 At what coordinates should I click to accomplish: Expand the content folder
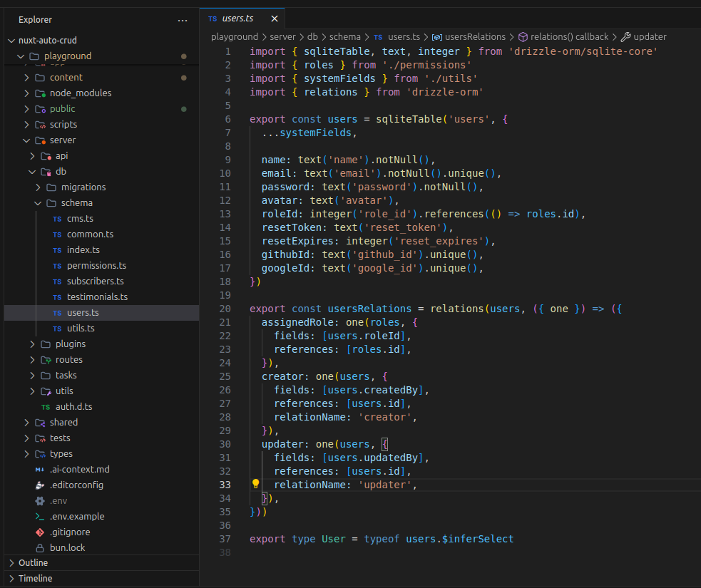[x=26, y=78]
